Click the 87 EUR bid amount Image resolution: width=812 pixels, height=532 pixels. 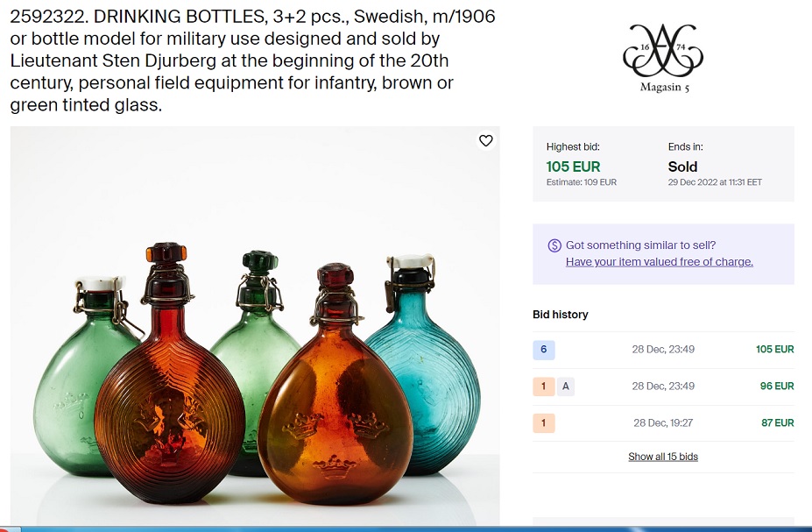click(777, 423)
